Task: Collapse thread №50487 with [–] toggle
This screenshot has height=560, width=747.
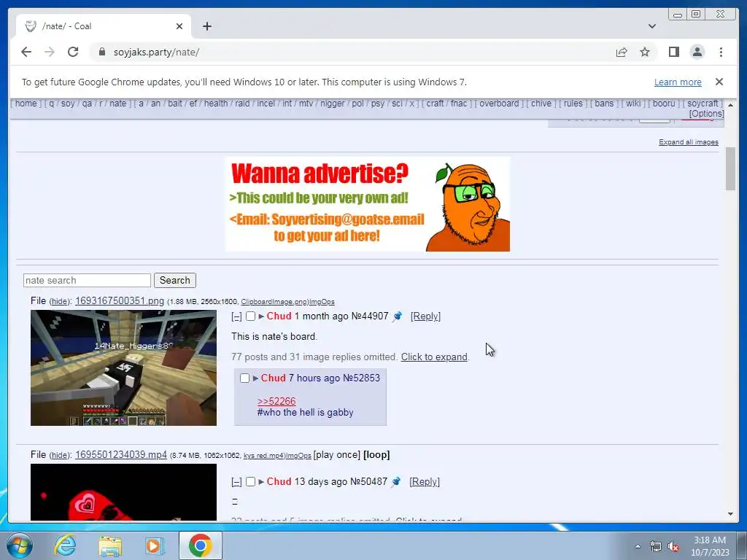Action: point(236,482)
